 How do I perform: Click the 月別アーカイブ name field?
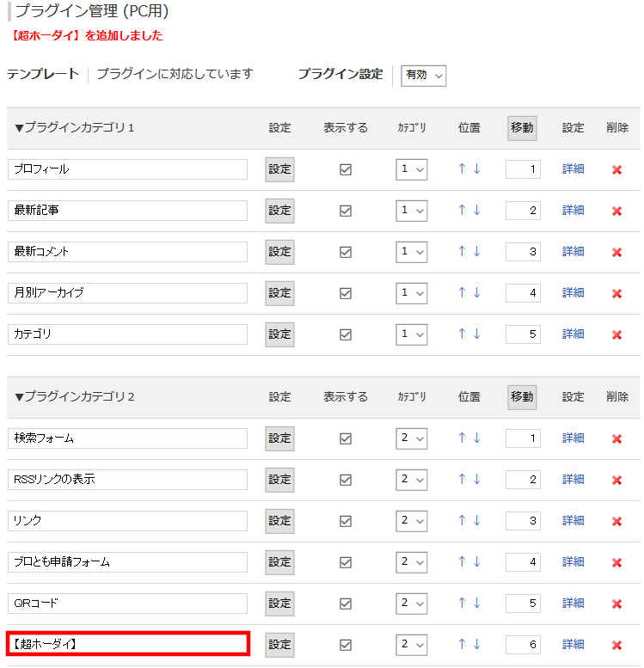click(x=127, y=293)
